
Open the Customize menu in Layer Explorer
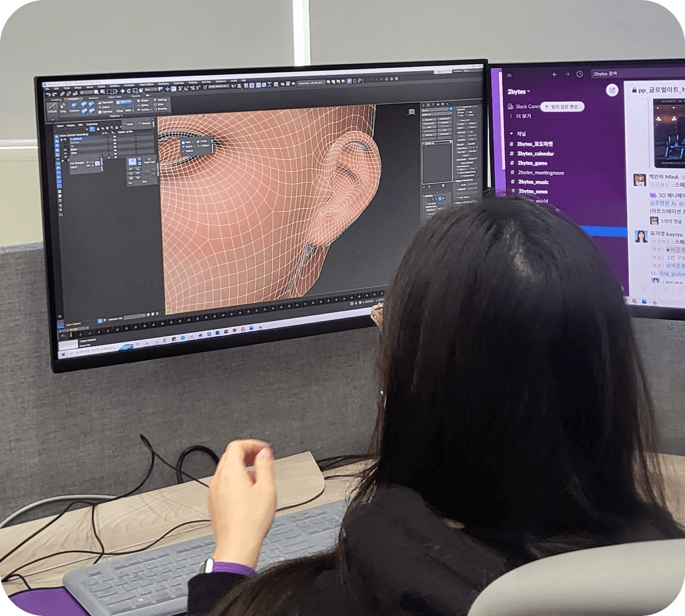click(92, 124)
